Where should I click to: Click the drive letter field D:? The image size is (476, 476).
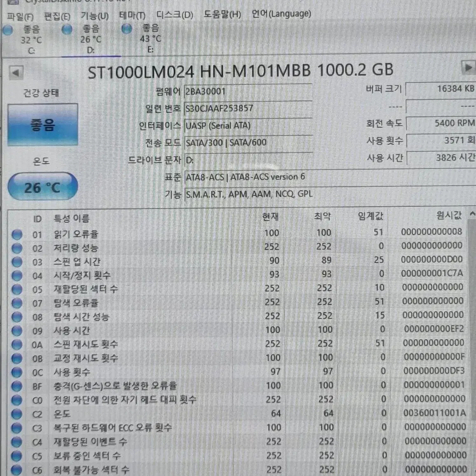248,160
